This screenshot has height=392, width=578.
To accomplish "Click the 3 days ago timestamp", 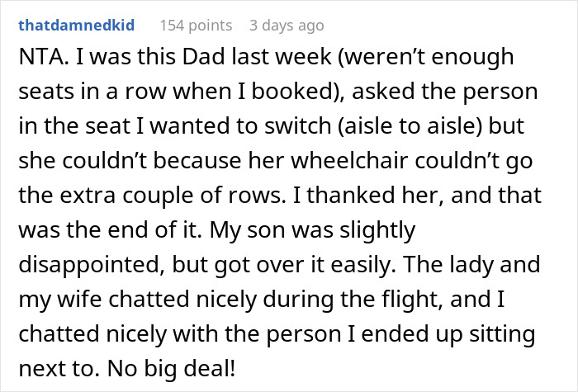I will tap(287, 26).
